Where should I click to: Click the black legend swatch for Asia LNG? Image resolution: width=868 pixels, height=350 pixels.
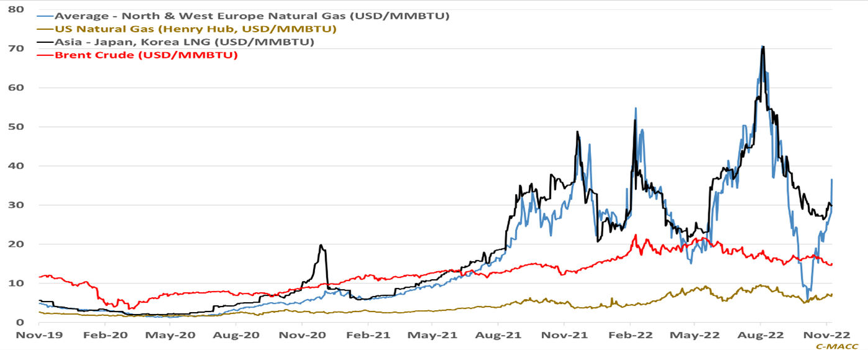(45, 42)
